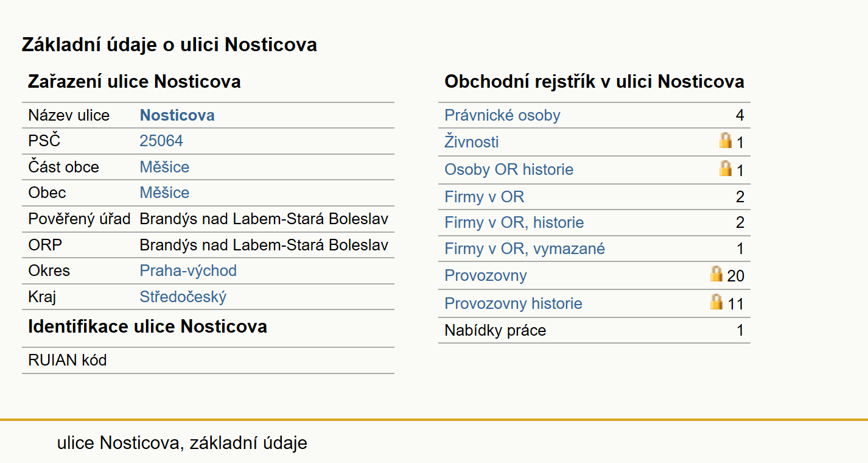Open Osoby OR historie link

pos(509,169)
